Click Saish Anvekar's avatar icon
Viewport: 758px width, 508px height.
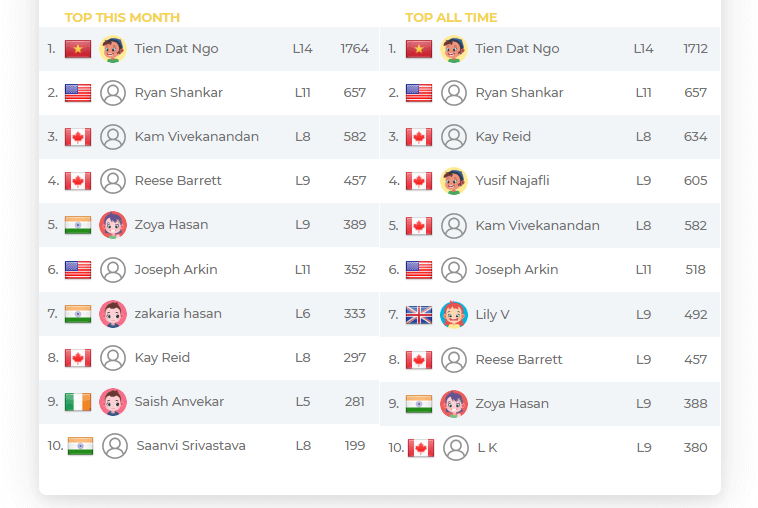113,402
